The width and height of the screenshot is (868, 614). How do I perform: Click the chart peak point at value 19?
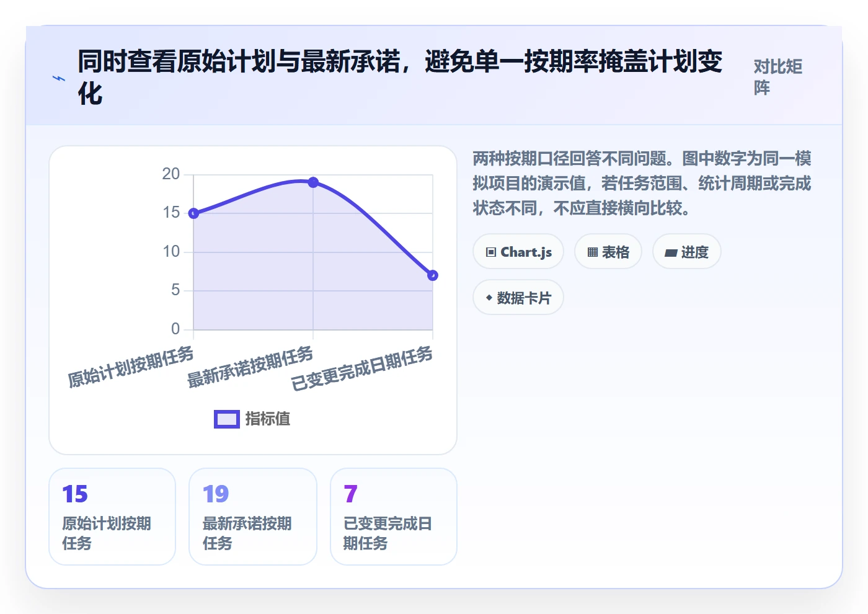313,182
